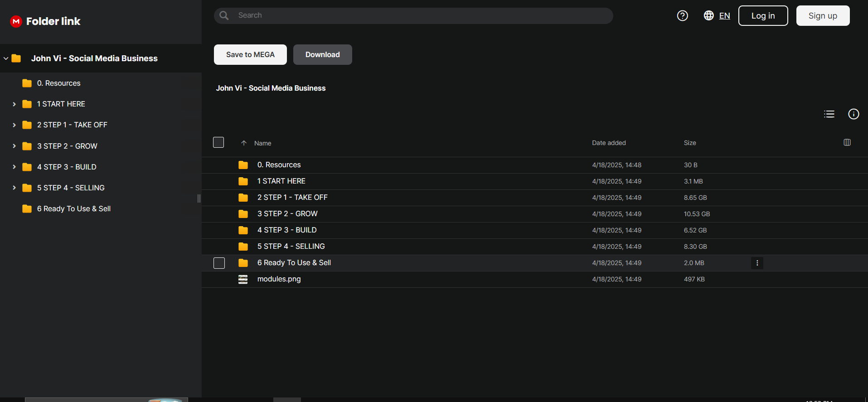Screen dimensions: 868x402
Task: Click sidebar folder icon for 6 Ready To Use & Sell
Action: [x=27, y=209]
